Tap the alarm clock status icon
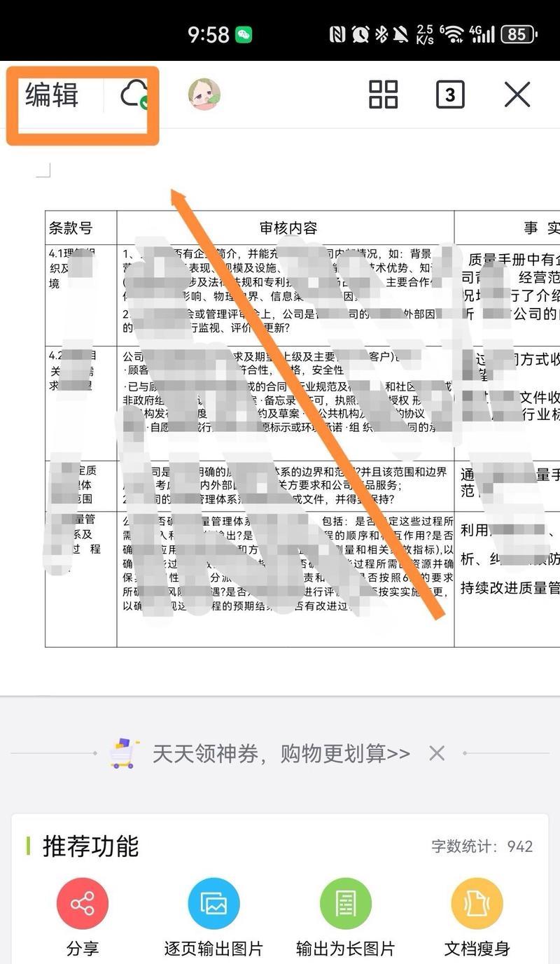This screenshot has width=560, height=964. (360, 34)
